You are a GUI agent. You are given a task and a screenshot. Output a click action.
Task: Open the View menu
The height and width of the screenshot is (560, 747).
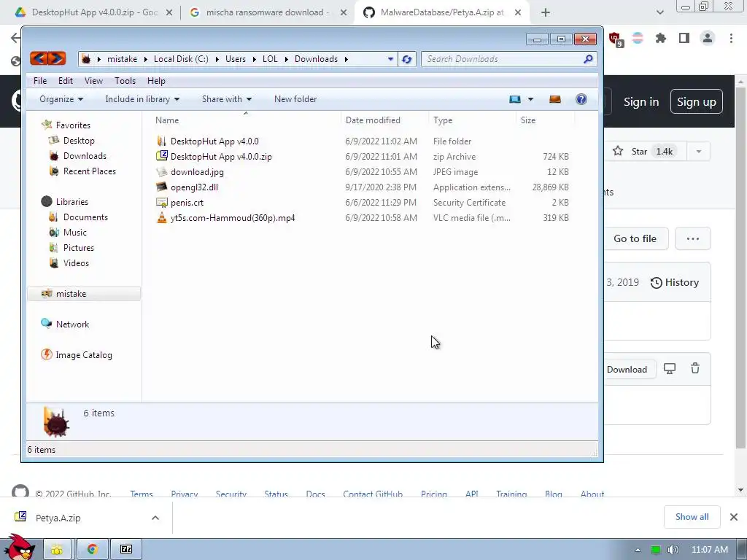tap(93, 81)
